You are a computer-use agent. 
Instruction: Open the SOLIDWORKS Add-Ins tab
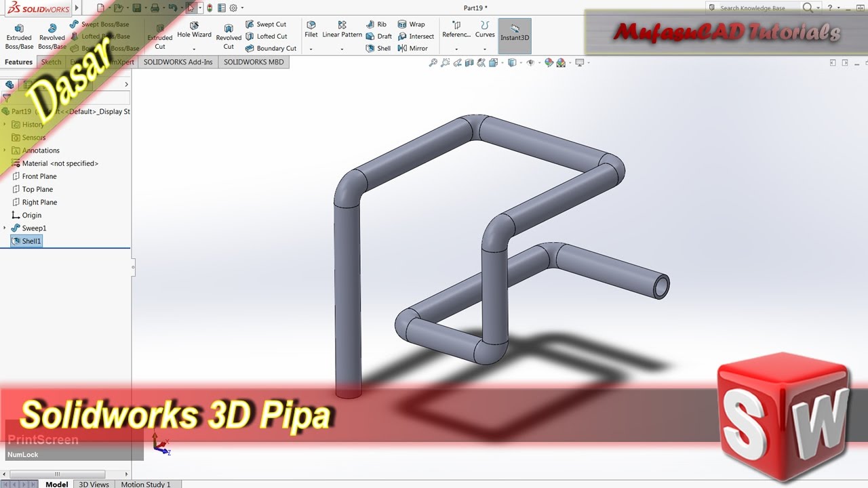pyautogui.click(x=178, y=62)
